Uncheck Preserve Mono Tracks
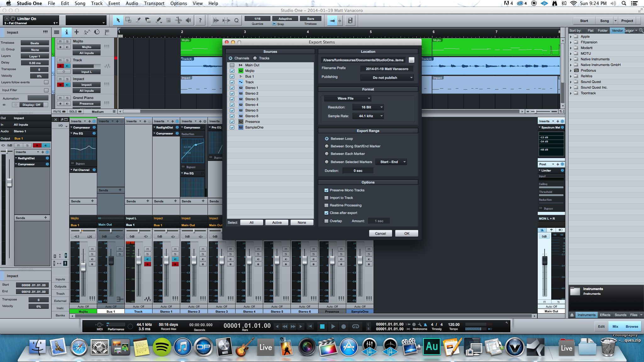Screen dimensions: 644x362 pos(326,190)
